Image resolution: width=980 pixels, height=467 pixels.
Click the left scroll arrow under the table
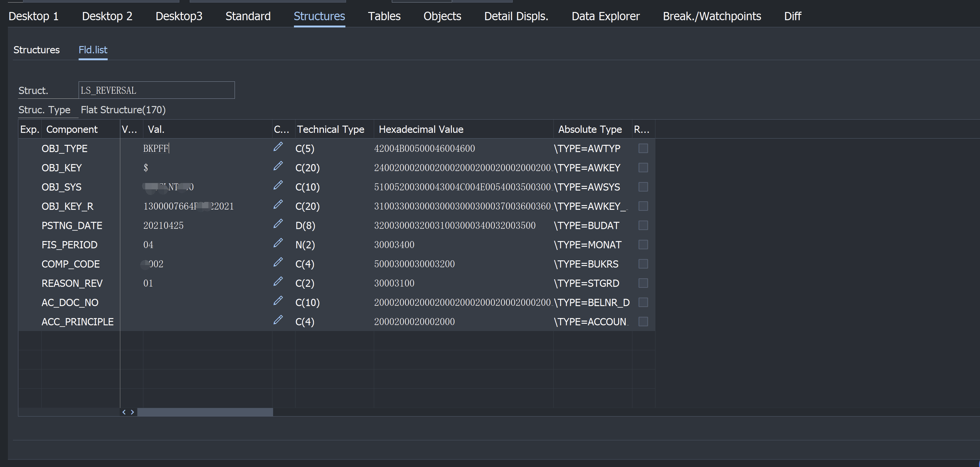tap(124, 412)
